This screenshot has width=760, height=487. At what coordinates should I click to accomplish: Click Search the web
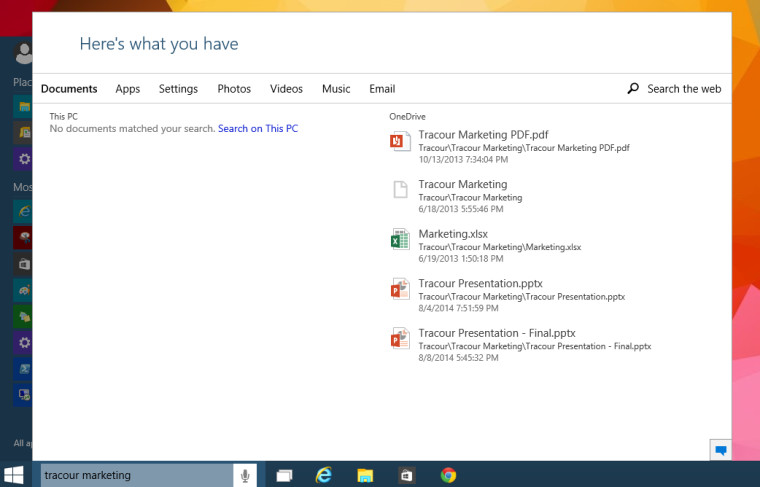pyautogui.click(x=675, y=89)
